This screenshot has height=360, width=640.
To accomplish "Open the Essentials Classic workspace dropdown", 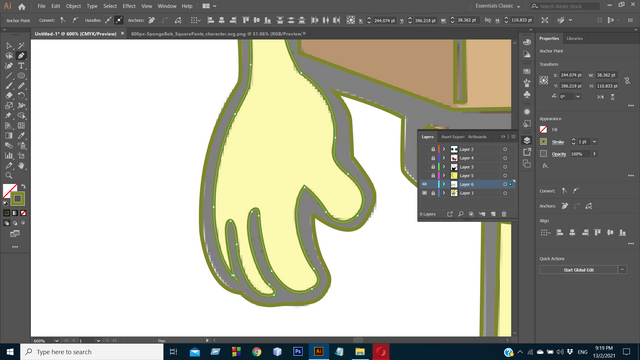I will (x=498, y=6).
